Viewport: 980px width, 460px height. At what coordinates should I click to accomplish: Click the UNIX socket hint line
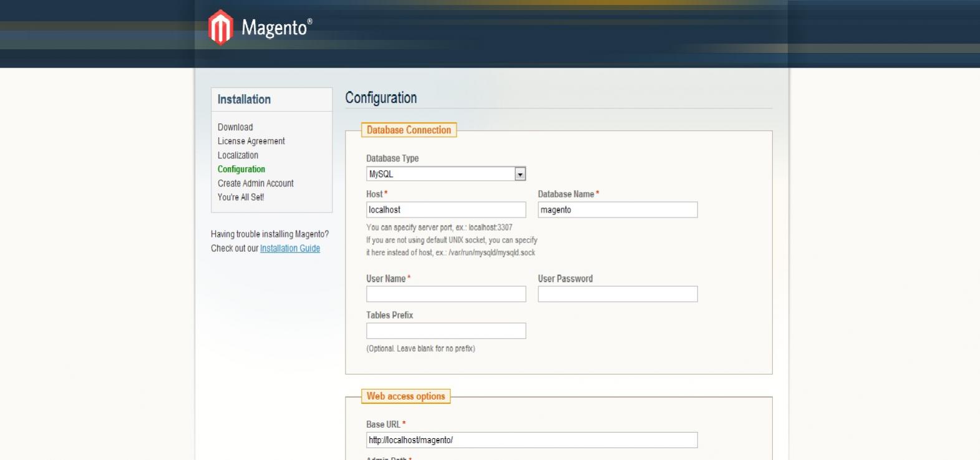pos(452,240)
